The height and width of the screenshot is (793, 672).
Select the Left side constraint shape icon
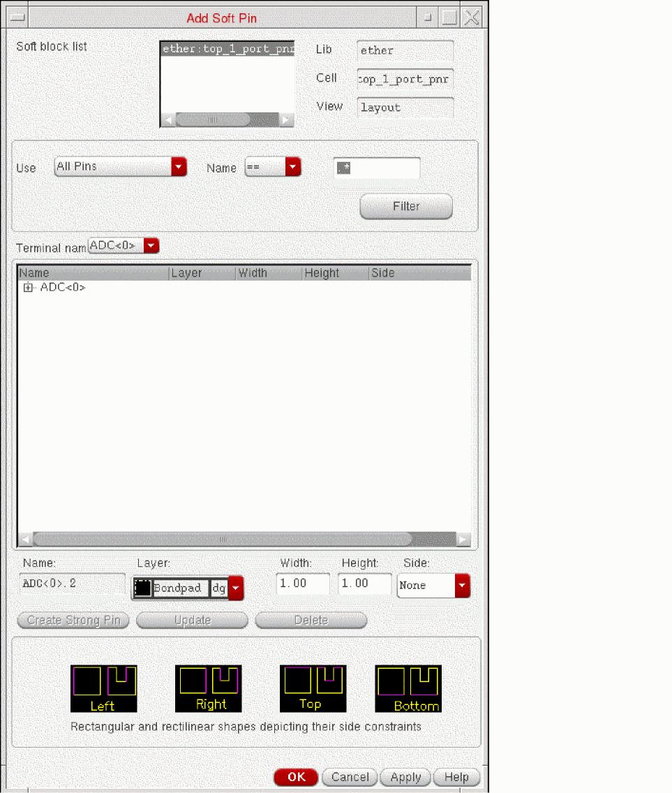point(104,688)
